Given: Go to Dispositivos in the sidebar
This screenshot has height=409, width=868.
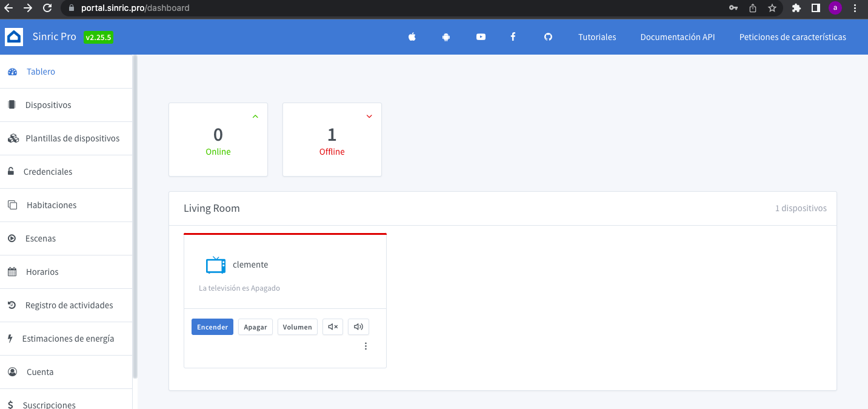Looking at the screenshot, I should coord(48,105).
